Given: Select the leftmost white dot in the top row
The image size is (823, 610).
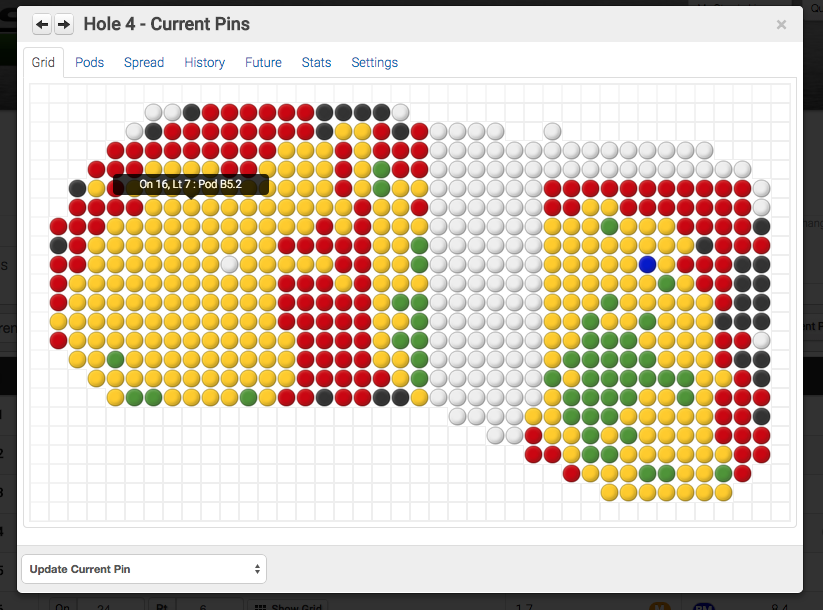Looking at the screenshot, I should (153, 112).
